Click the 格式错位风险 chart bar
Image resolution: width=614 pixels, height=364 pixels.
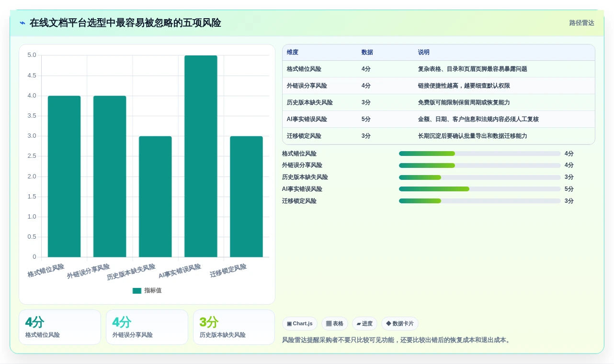click(64, 176)
